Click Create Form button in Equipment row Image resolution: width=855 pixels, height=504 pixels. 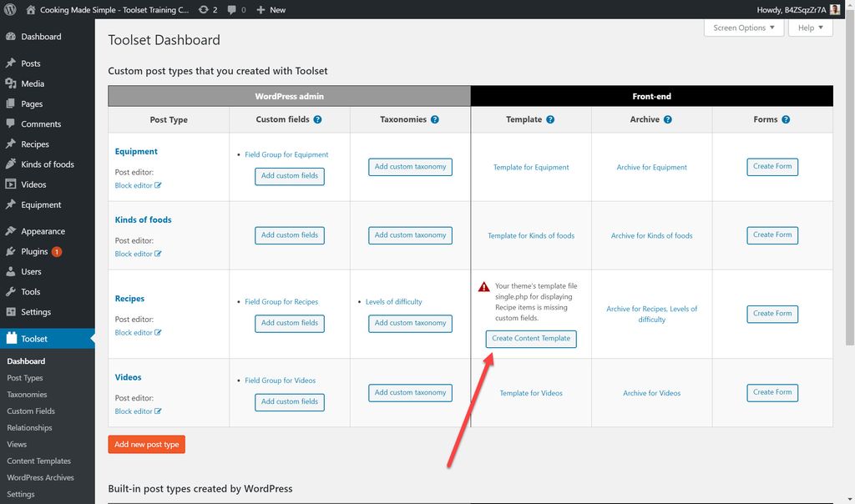(x=772, y=167)
